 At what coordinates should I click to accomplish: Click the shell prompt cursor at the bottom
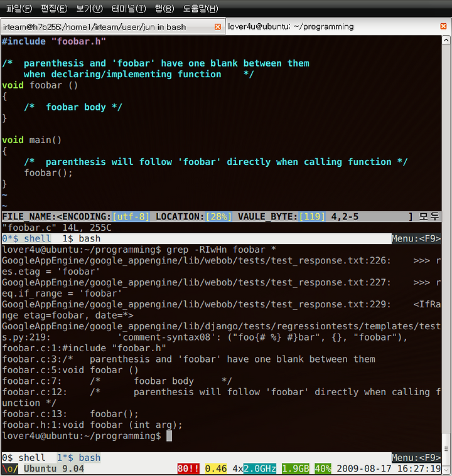[169, 436]
